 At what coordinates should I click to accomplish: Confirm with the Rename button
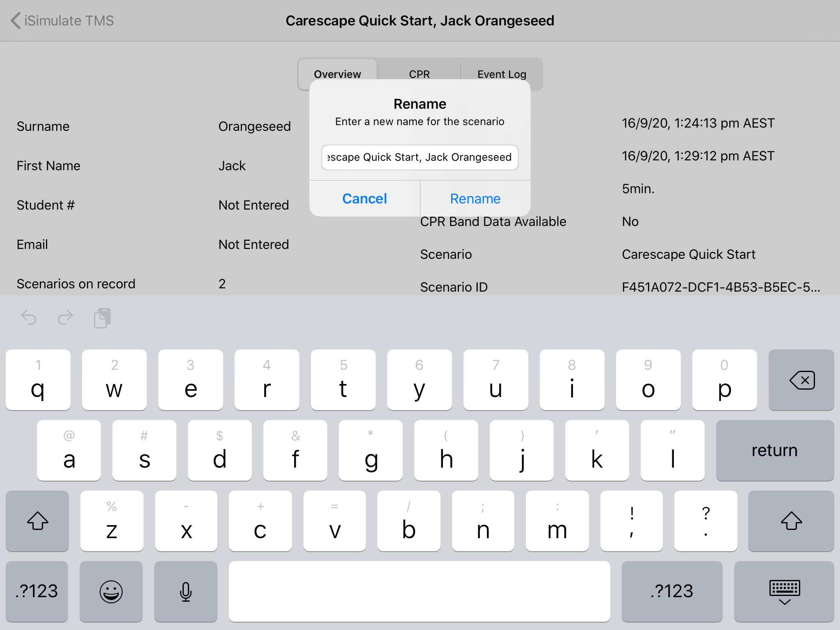475,199
